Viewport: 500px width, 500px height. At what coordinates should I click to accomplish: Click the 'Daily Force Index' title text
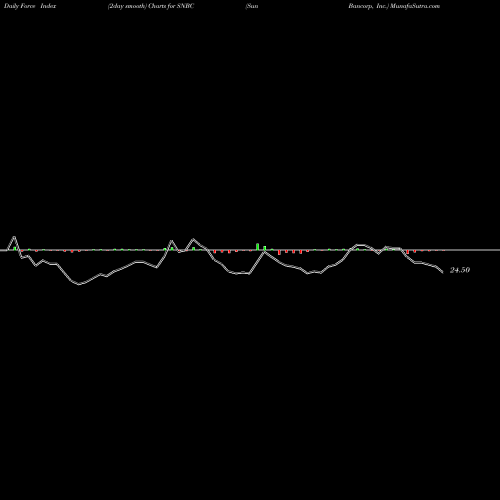[x=30, y=6]
